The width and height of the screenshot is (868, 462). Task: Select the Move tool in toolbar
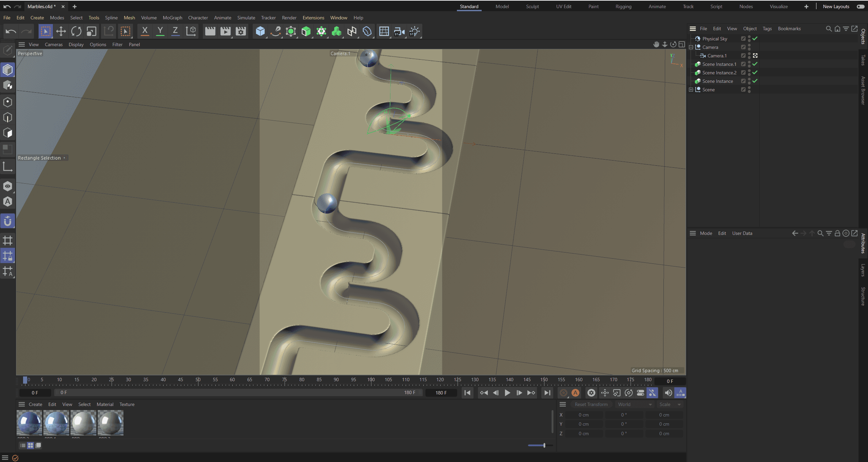[x=61, y=32]
